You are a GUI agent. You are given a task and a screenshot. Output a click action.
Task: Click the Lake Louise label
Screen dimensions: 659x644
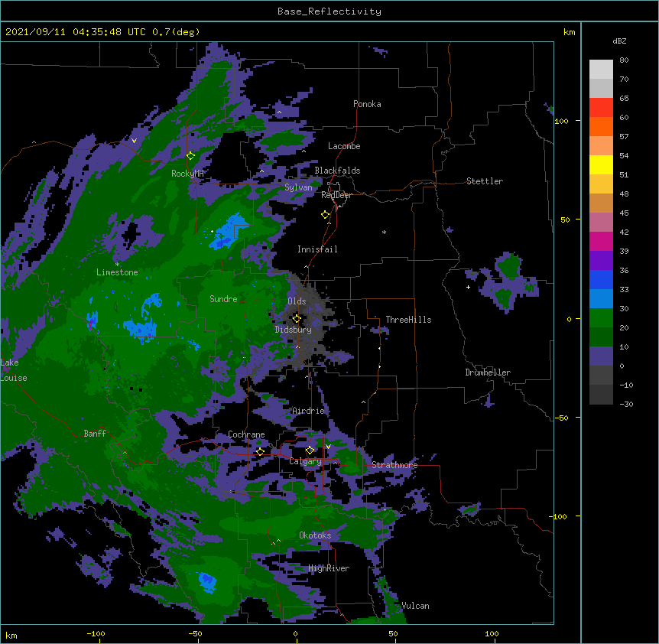coord(14,370)
